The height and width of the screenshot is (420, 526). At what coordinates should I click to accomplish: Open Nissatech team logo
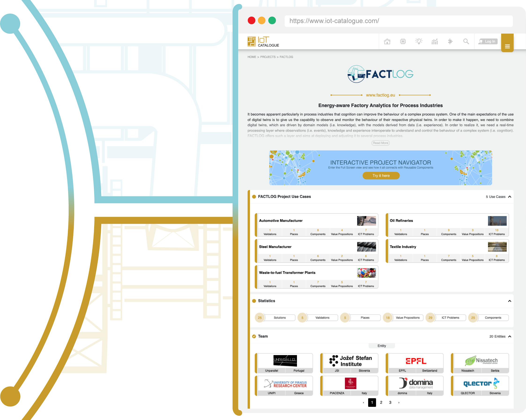[x=481, y=361]
